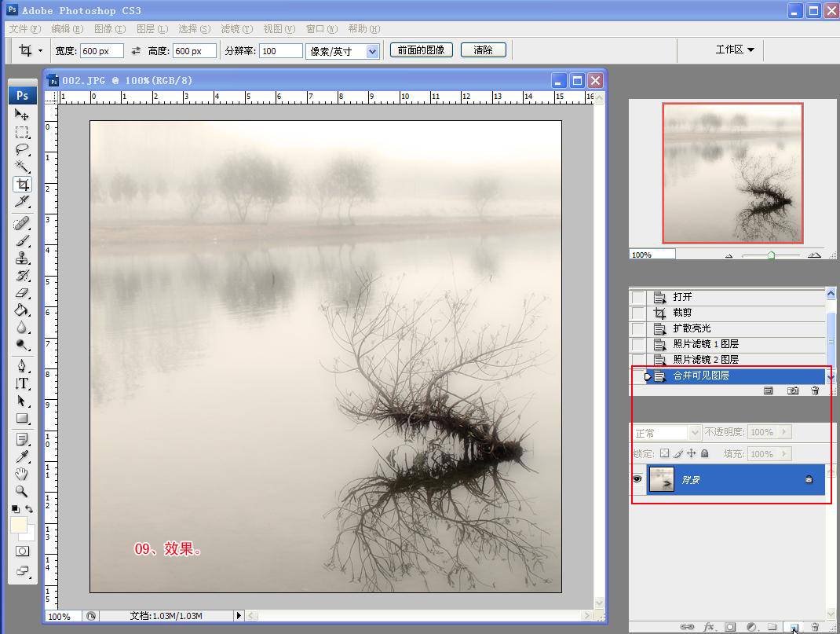Select the Rectangle shape tool
Screen dimensions: 840x634
point(22,418)
